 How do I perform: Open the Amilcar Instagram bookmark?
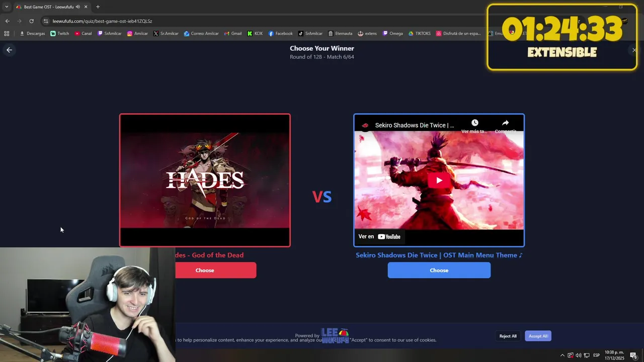click(x=137, y=34)
